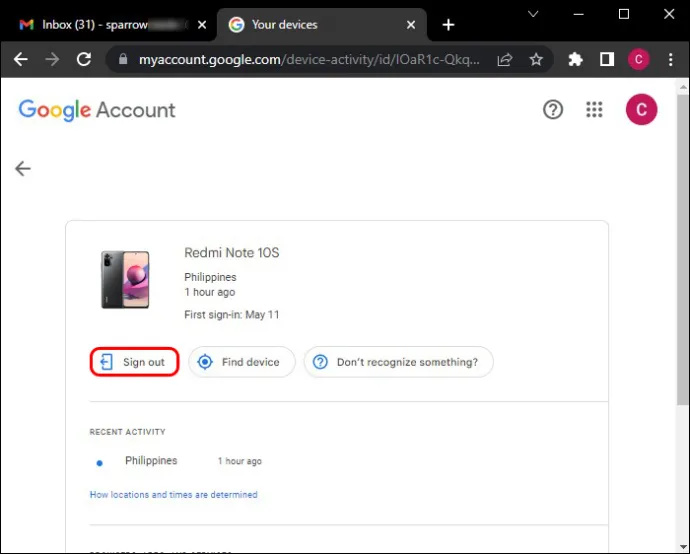Click the padlock site info icon

pyautogui.click(x=123, y=59)
